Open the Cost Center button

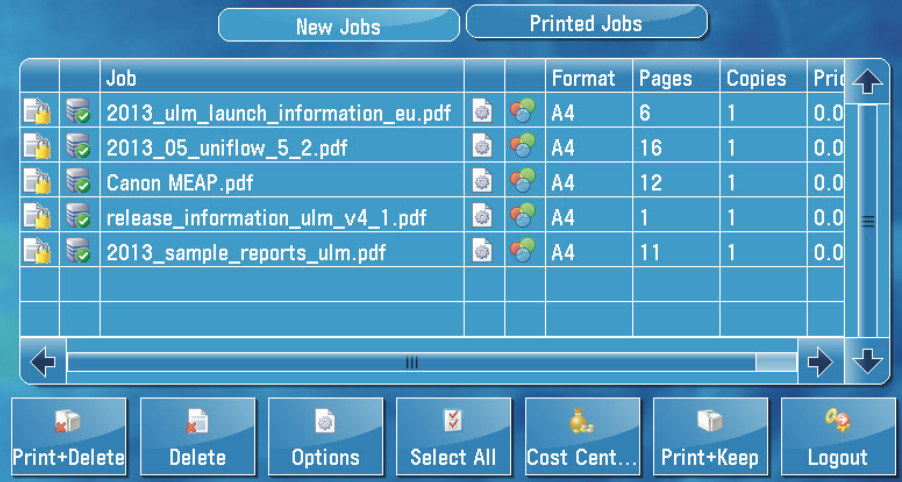tap(582, 437)
